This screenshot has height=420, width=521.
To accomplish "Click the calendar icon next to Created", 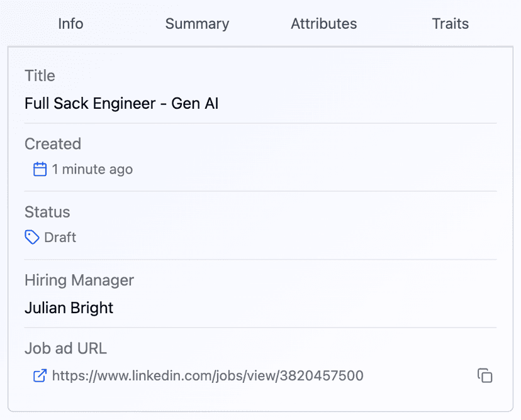I will (40, 169).
